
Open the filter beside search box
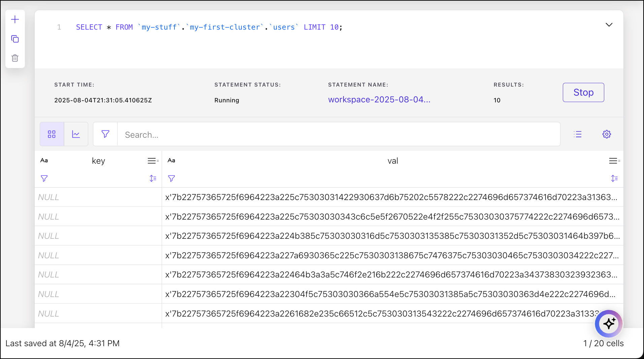coord(105,134)
